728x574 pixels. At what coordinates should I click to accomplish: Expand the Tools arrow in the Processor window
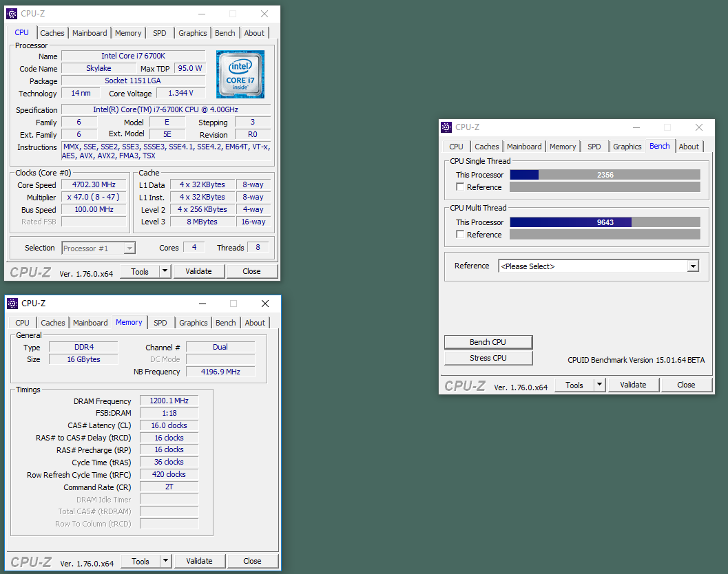(165, 271)
